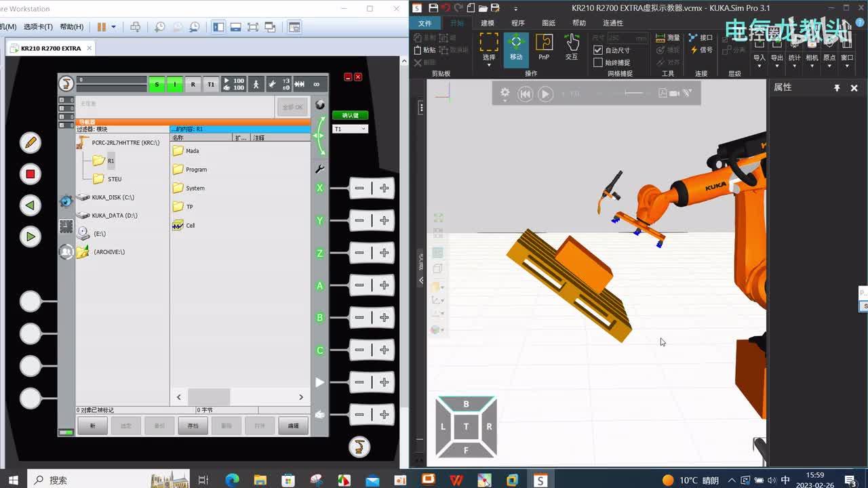
Task: Click the globe world icon on smartPAD
Action: (x=320, y=105)
